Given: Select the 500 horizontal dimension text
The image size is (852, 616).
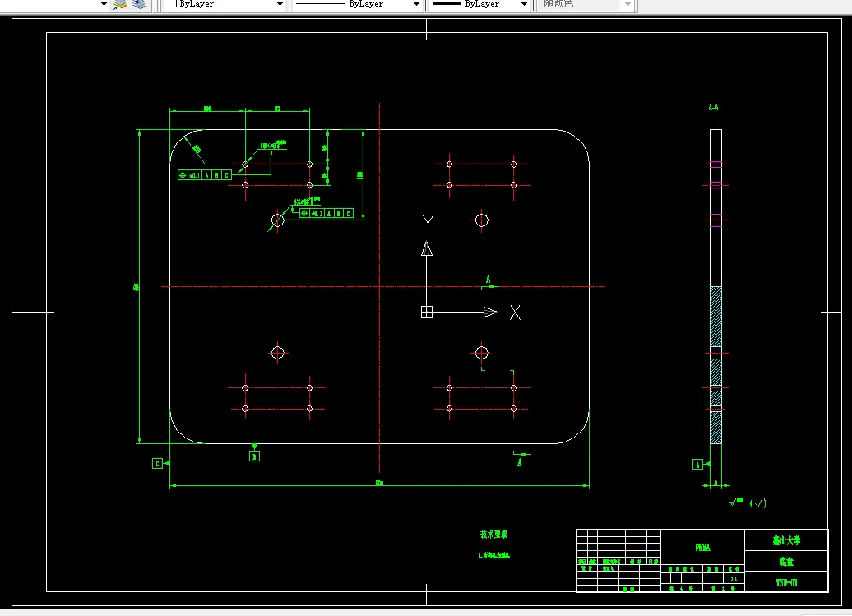Looking at the screenshot, I should click(379, 483).
